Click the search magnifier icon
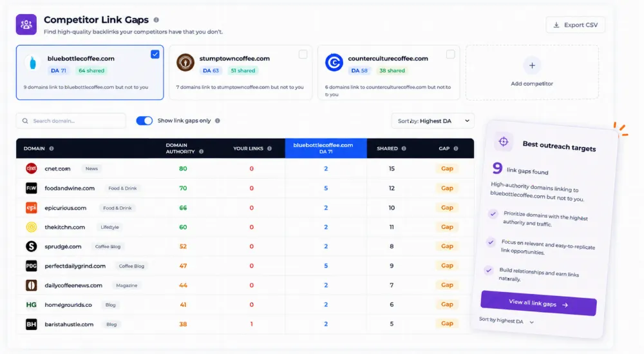Viewport: 644px width, 354px height. tap(25, 121)
